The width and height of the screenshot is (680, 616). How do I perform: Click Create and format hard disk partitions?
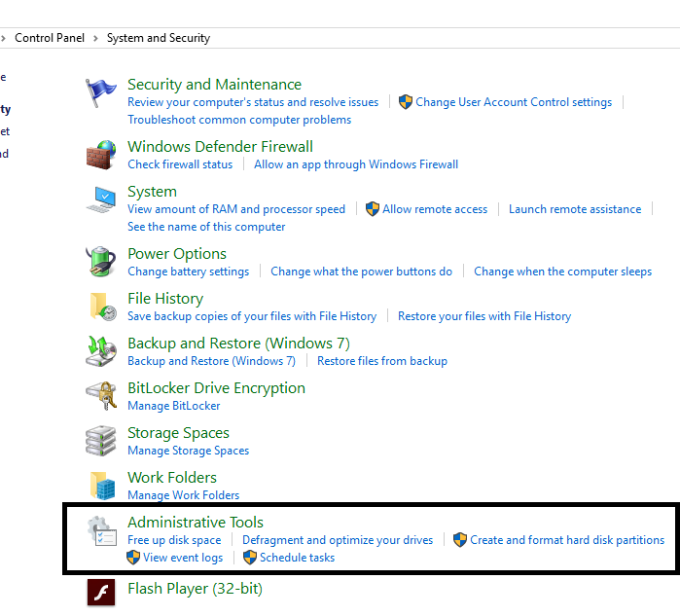pyautogui.click(x=567, y=540)
